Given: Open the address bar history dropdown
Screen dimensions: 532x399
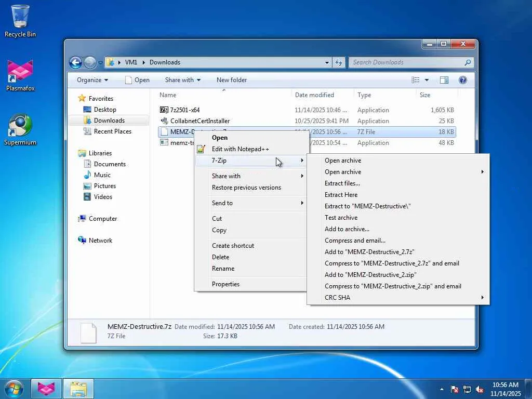Looking at the screenshot, I should (327, 62).
